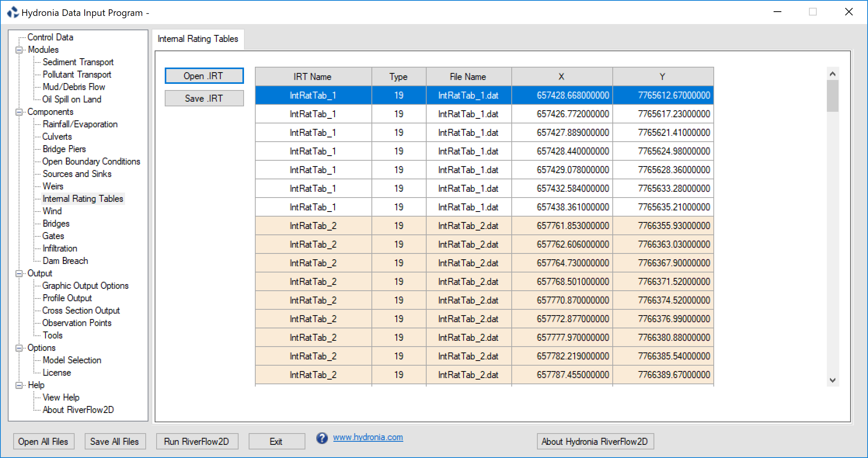This screenshot has height=458, width=868.
Task: Select Oil Spill on Land item
Action: 72,99
